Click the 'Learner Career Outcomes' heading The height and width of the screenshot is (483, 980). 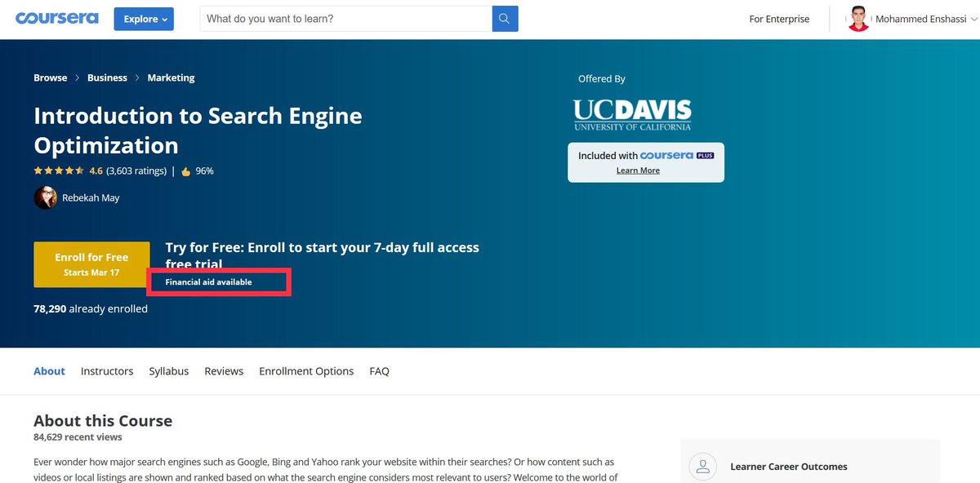click(x=789, y=467)
